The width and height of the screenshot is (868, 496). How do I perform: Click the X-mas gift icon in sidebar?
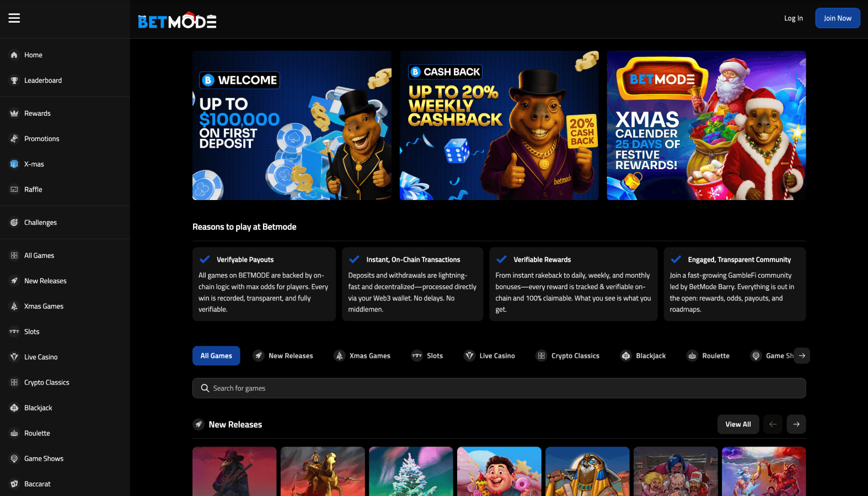click(x=14, y=164)
